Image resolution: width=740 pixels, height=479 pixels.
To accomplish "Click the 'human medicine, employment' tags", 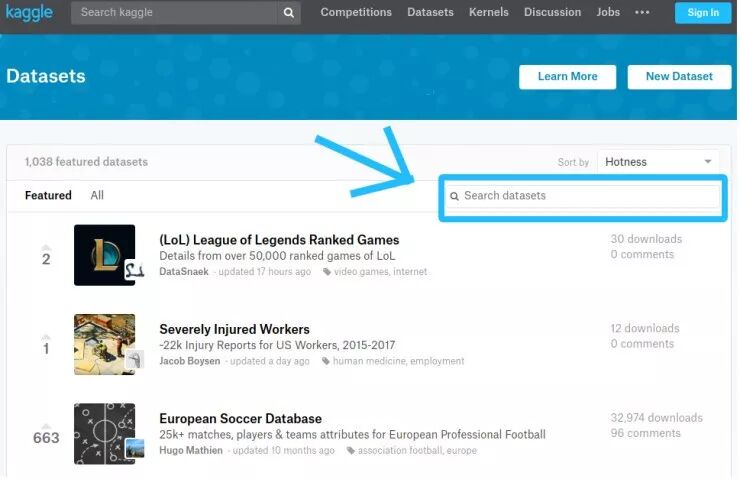I will (398, 361).
